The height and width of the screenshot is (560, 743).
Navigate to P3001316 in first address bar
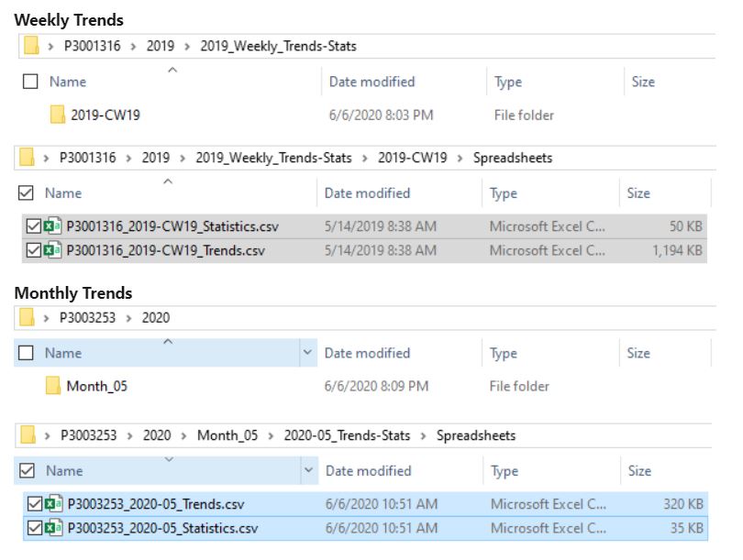point(93,46)
